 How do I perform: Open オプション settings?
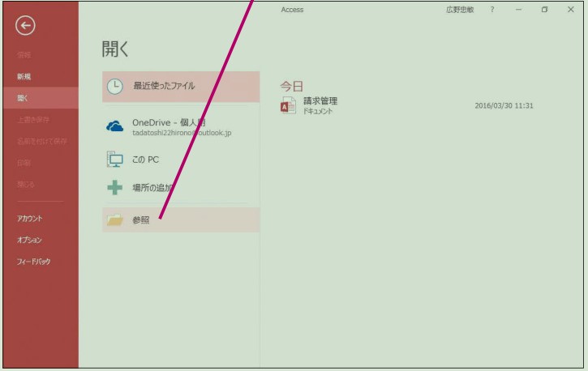(x=29, y=240)
